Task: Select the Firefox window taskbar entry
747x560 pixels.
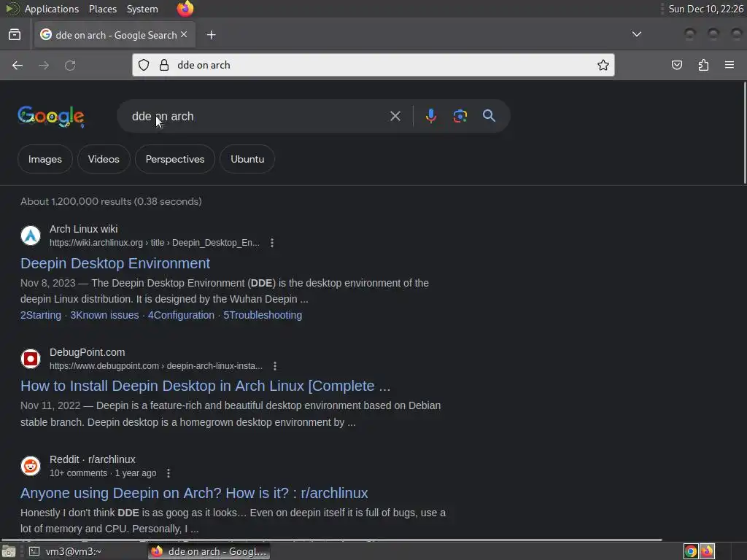Action: pos(209,551)
